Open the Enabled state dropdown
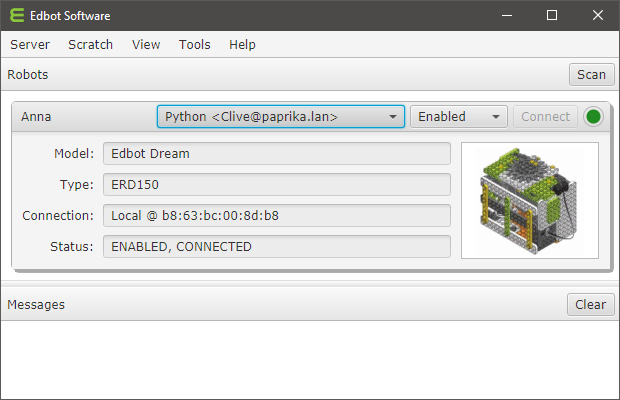Viewport: 620px width, 400px height. [459, 117]
